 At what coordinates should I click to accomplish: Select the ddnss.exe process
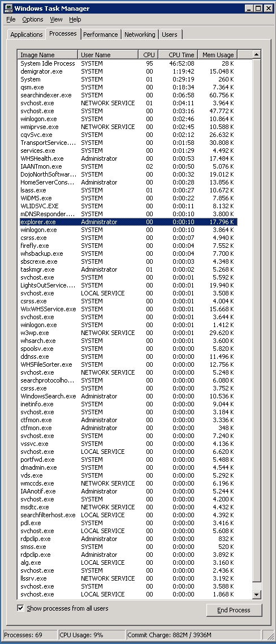tap(128, 357)
